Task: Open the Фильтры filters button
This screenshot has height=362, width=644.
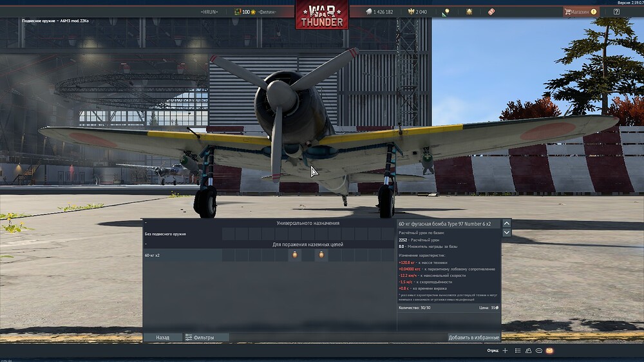Action: click(x=205, y=338)
